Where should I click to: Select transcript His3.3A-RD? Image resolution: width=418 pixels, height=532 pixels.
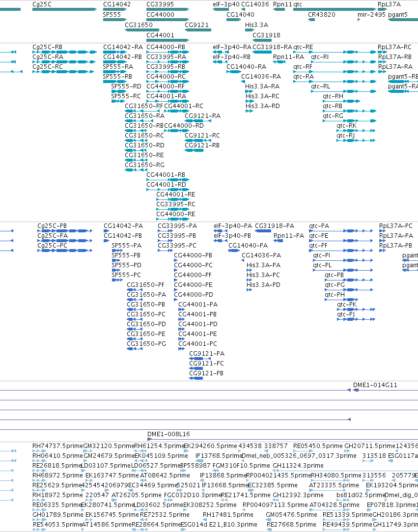click(263, 106)
